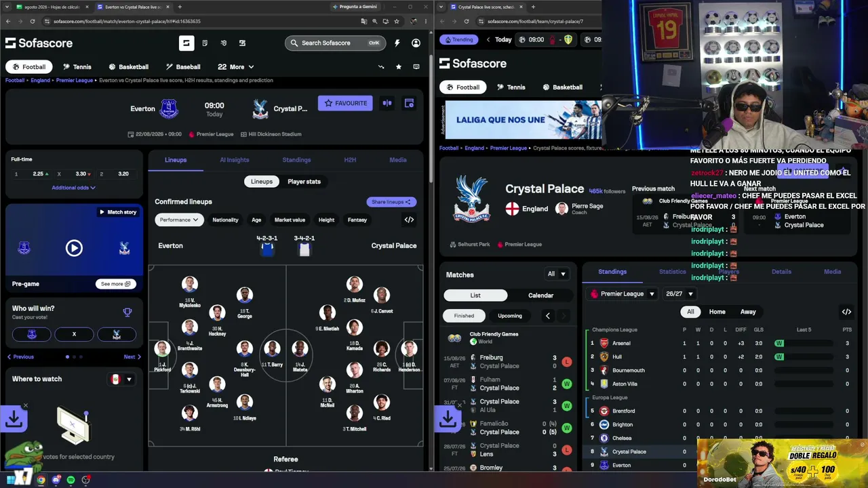Show Upcoming matches for Crystal Palace
The height and width of the screenshot is (488, 868).
(510, 316)
